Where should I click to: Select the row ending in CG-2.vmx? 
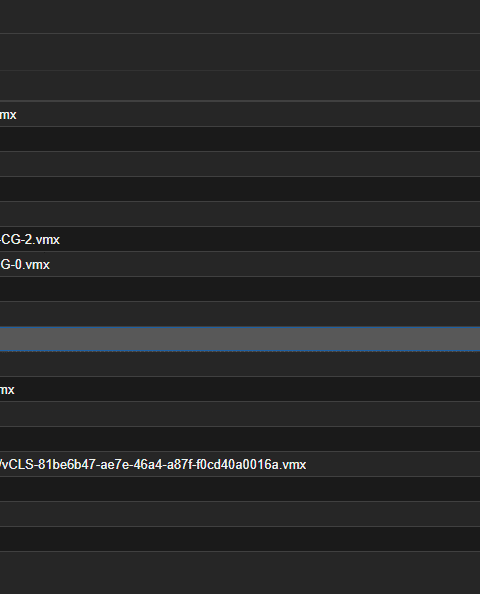pyautogui.click(x=240, y=239)
